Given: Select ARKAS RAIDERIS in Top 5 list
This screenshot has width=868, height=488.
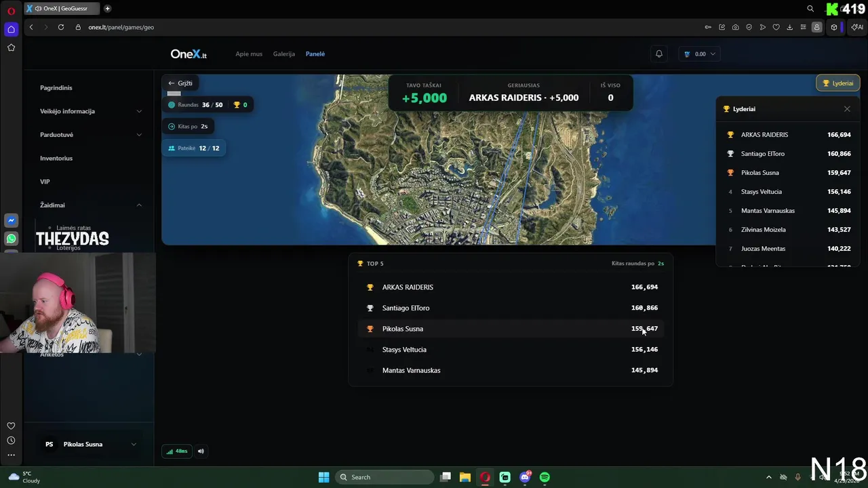Looking at the screenshot, I should click(511, 287).
